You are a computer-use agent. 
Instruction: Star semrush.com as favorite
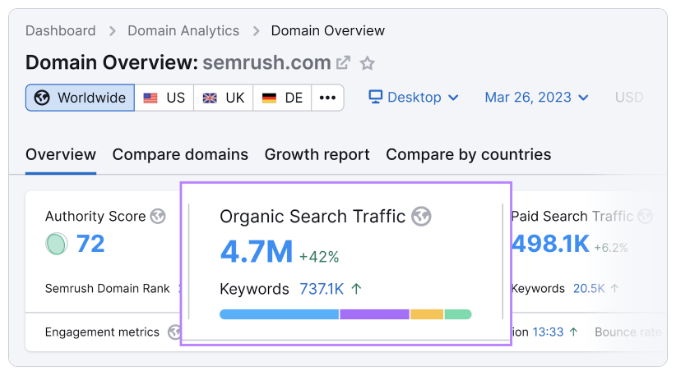[367, 64]
